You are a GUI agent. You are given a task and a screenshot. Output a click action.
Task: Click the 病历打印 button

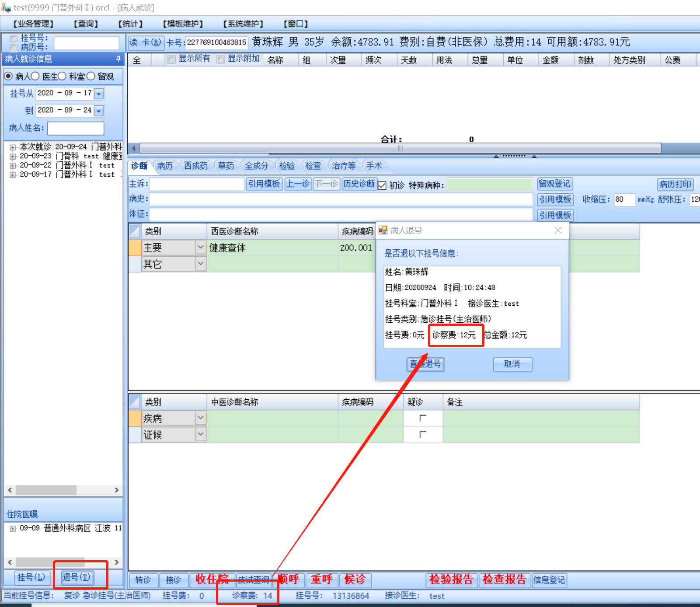click(676, 184)
